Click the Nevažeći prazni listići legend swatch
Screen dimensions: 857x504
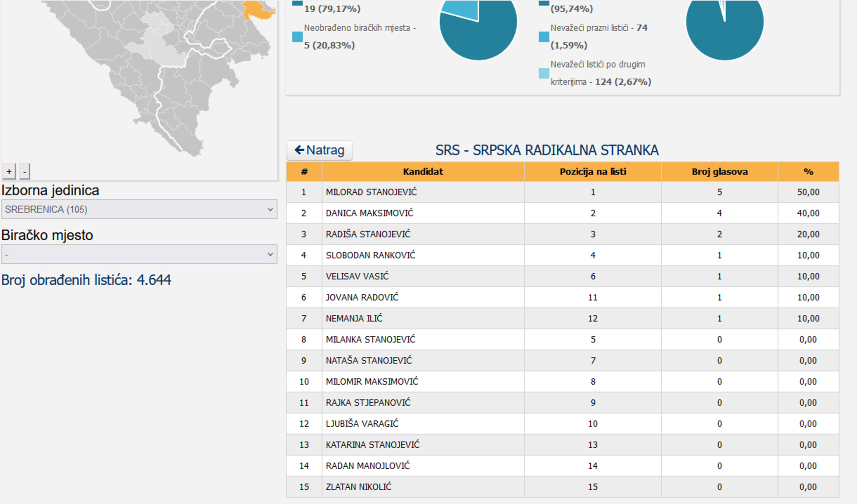(544, 37)
